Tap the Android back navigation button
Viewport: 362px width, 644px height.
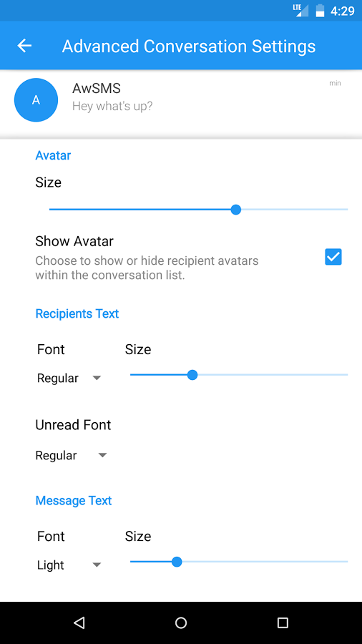pyautogui.click(x=79, y=623)
